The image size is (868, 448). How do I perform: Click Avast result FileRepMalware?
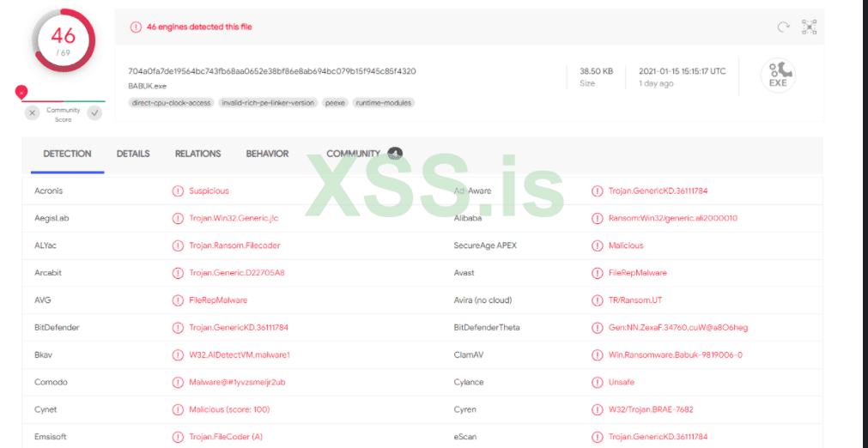(x=638, y=273)
